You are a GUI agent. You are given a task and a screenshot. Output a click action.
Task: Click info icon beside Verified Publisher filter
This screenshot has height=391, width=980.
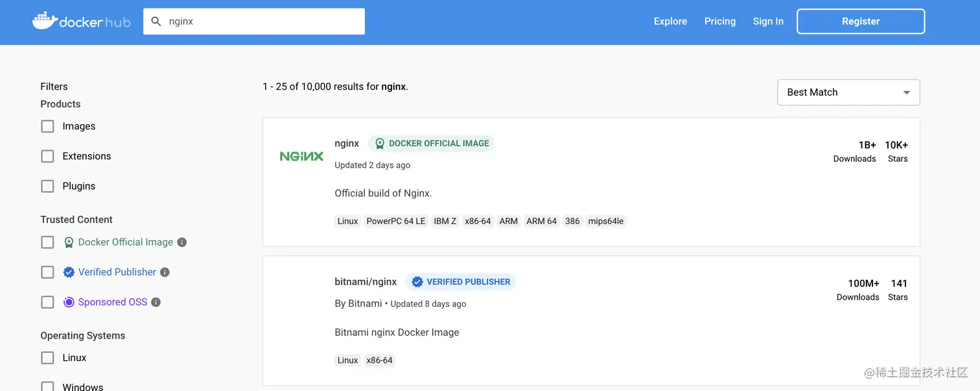[165, 273]
